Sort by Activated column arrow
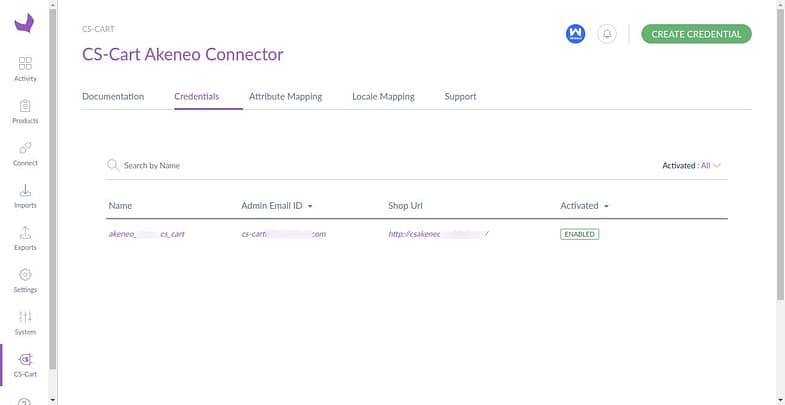 pyautogui.click(x=606, y=206)
